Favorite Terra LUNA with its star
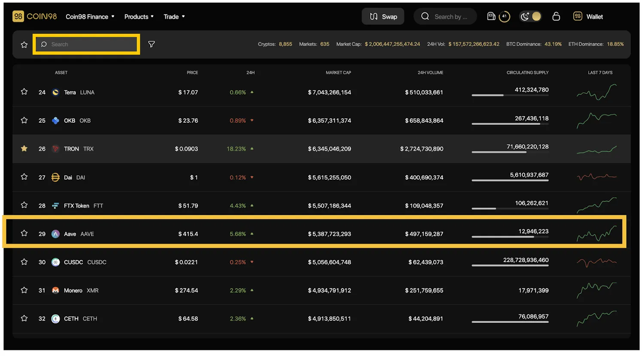644x356 pixels. tap(24, 92)
